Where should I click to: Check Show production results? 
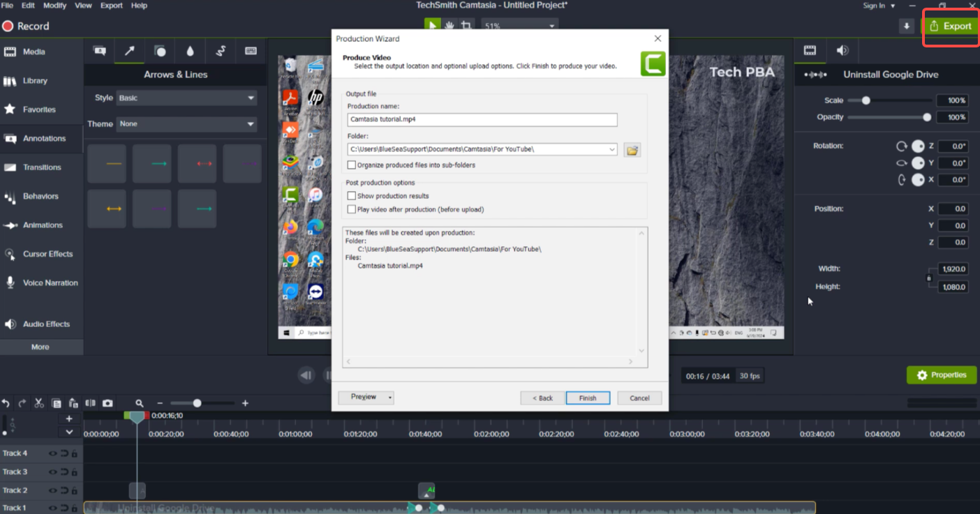point(352,195)
